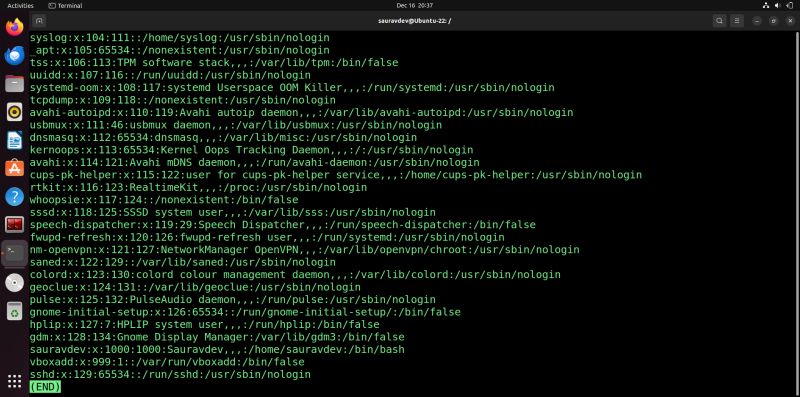The height and width of the screenshot is (397, 800).
Task: Open the Help question mark icon
Action: [14, 196]
